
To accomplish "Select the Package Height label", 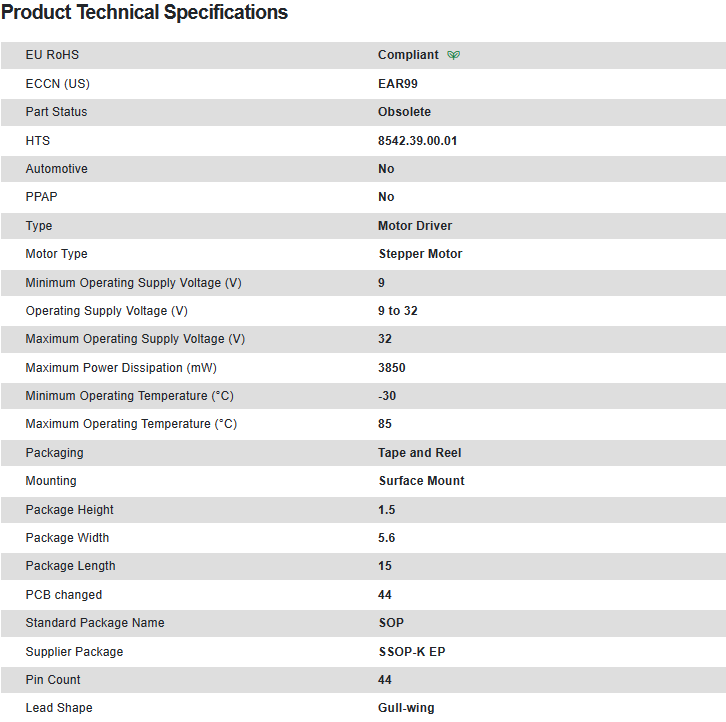I will click(70, 510).
